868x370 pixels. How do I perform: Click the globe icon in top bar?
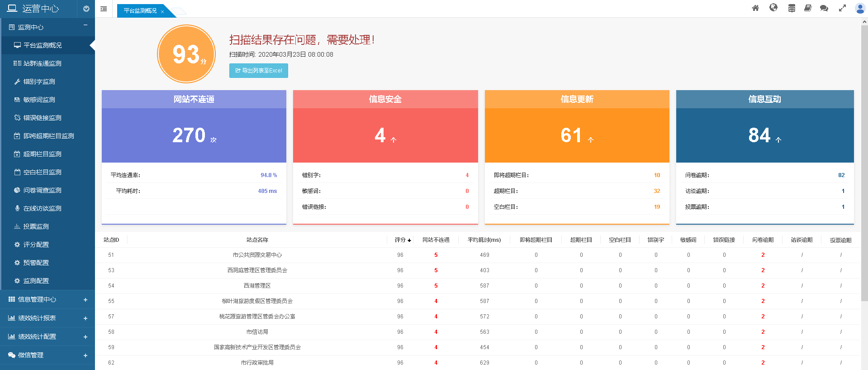[x=773, y=8]
